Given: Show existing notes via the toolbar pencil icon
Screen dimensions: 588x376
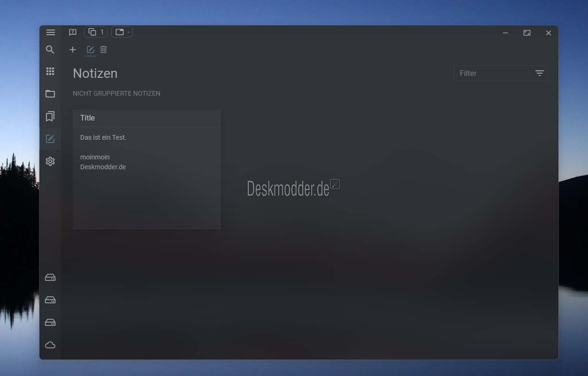Looking at the screenshot, I should [91, 50].
